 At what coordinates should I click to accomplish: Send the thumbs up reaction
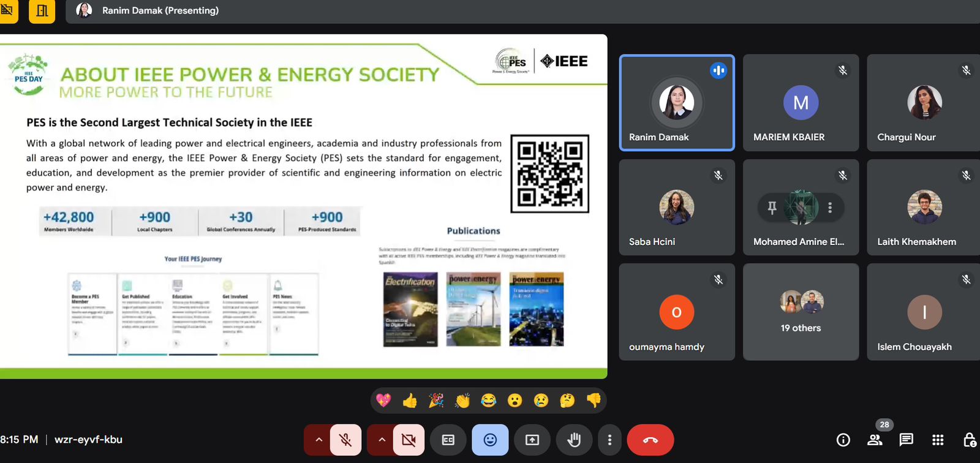pyautogui.click(x=410, y=401)
